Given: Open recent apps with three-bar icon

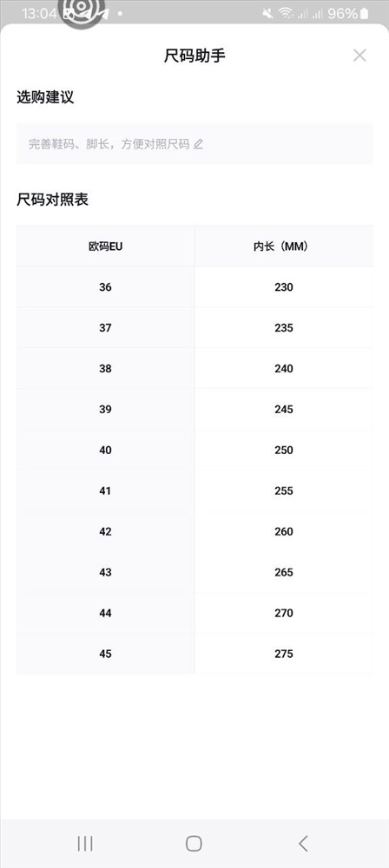Looking at the screenshot, I should click(85, 843).
